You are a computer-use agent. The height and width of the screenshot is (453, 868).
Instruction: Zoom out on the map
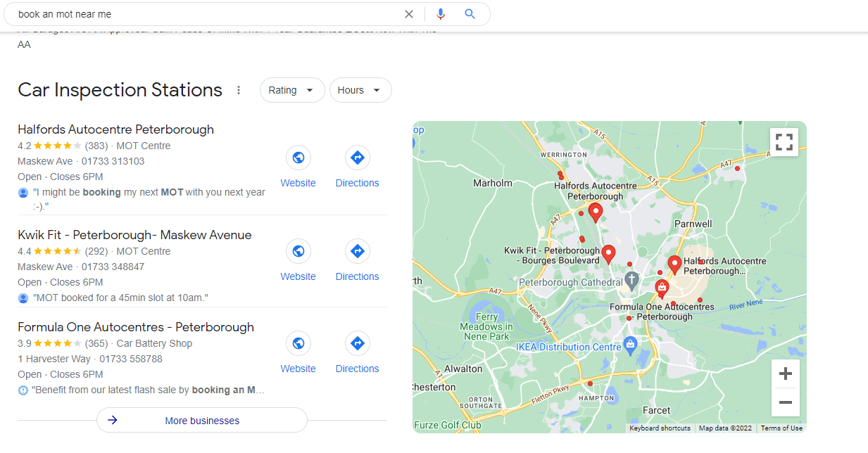786,403
